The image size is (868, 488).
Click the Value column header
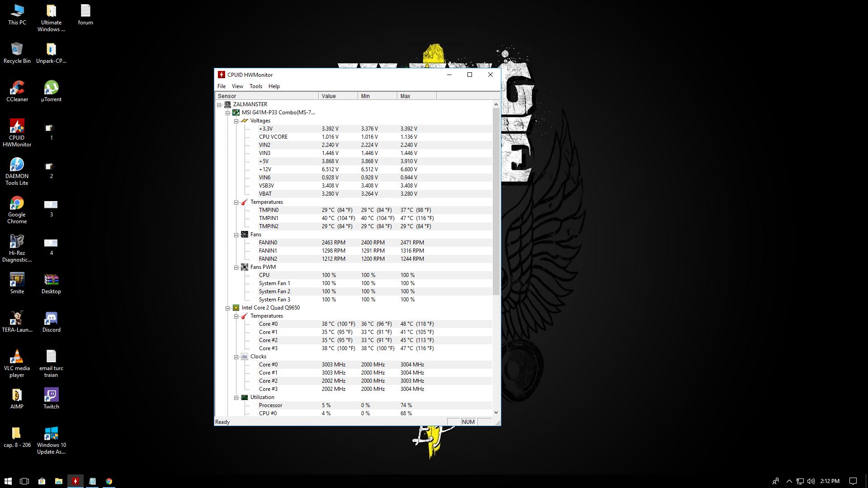(338, 96)
